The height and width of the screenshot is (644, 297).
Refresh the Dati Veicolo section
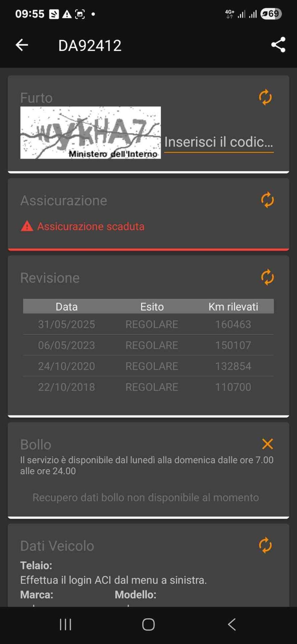pyautogui.click(x=265, y=545)
